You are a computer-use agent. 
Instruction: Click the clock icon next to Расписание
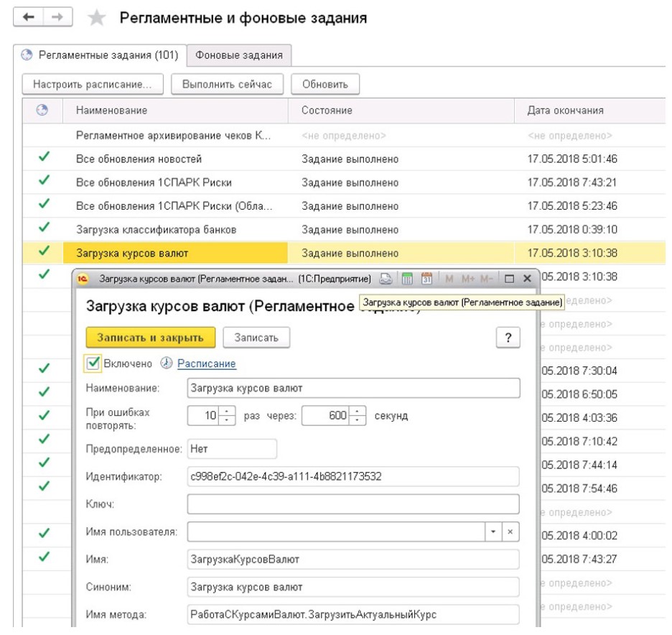[166, 361]
